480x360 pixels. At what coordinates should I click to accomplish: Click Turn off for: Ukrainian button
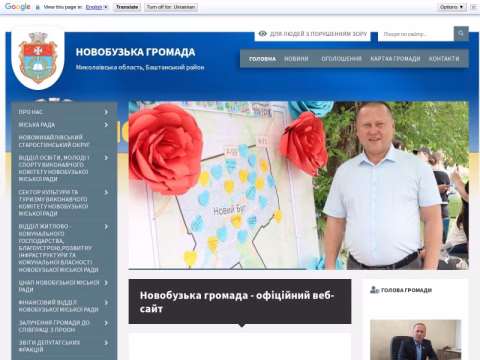point(171,7)
